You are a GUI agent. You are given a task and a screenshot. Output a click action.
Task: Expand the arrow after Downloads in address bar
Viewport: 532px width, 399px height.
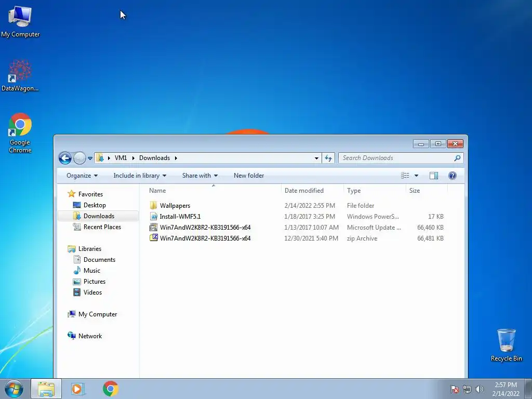[x=176, y=158]
